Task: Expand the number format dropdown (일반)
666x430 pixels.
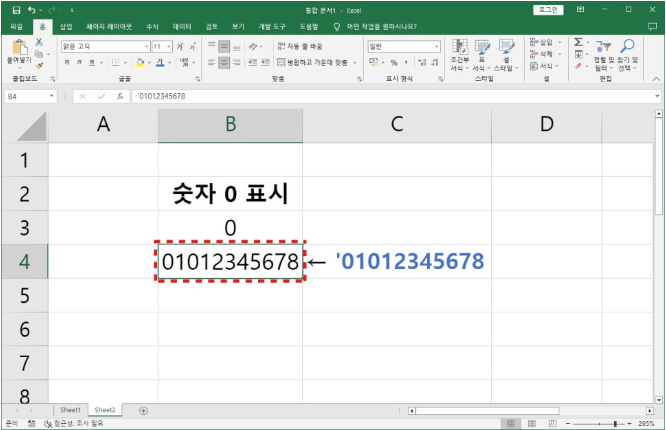Action: point(437,46)
